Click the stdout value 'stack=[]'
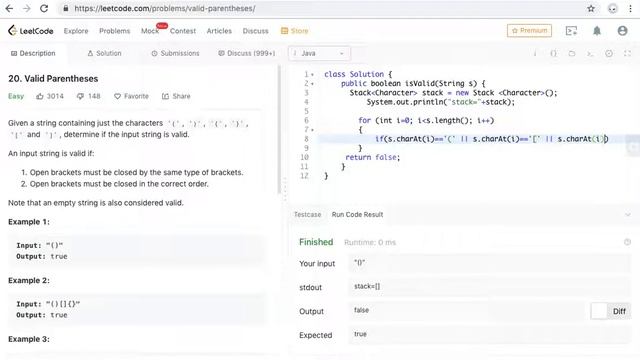Viewport: 640px width, 360px height. [x=367, y=287]
